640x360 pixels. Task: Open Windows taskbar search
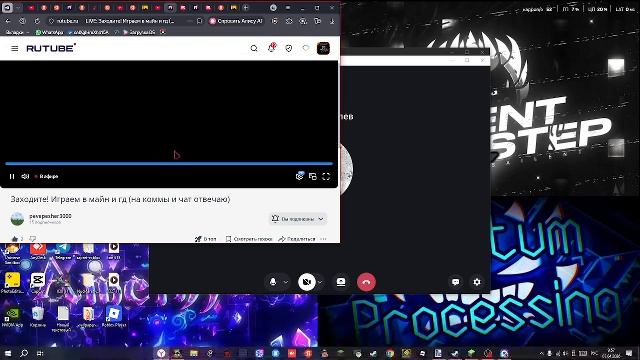tap(24, 353)
